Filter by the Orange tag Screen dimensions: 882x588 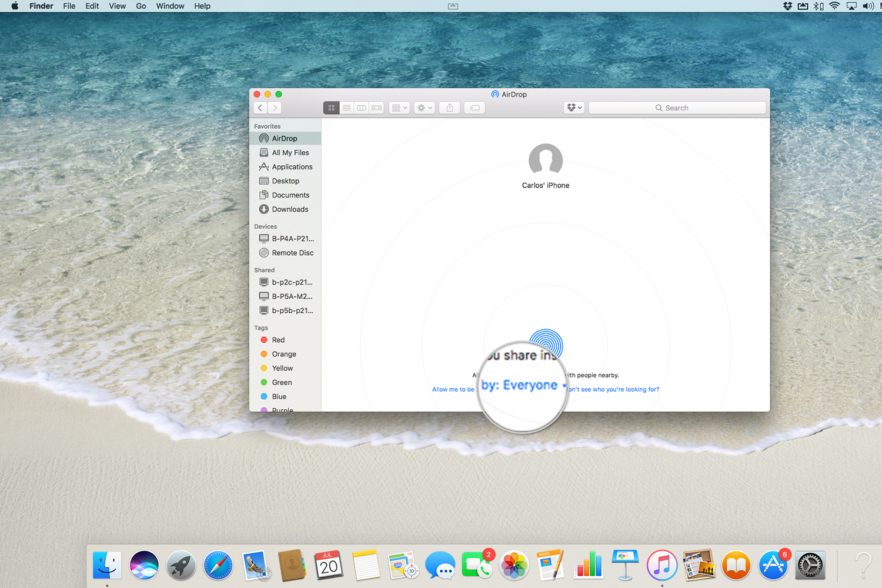pos(285,354)
